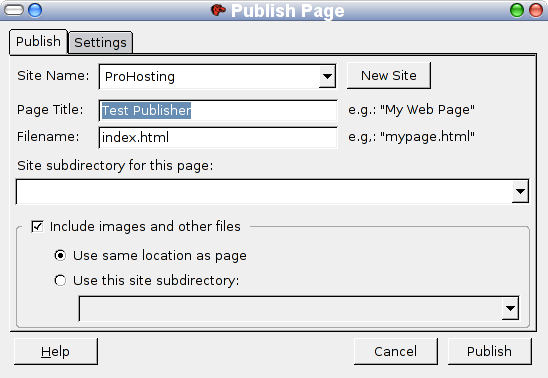Select the Publish tab
Image resolution: width=548 pixels, height=378 pixels.
click(x=38, y=42)
